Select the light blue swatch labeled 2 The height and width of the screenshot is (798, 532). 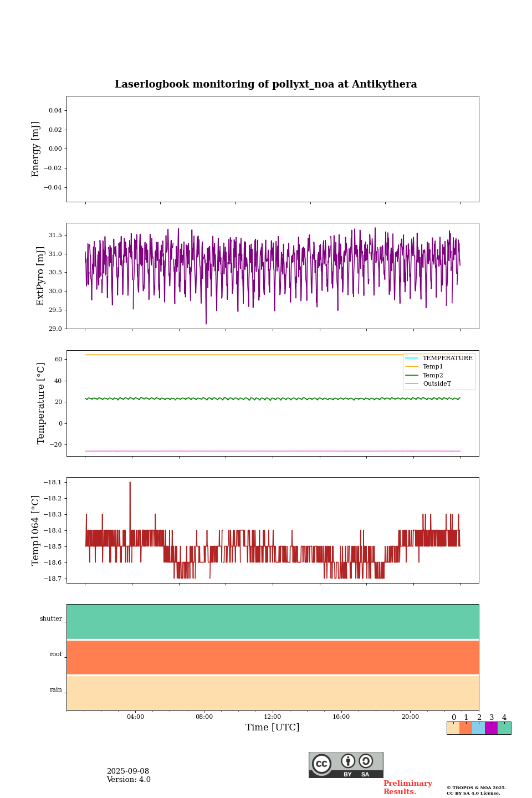[478, 728]
